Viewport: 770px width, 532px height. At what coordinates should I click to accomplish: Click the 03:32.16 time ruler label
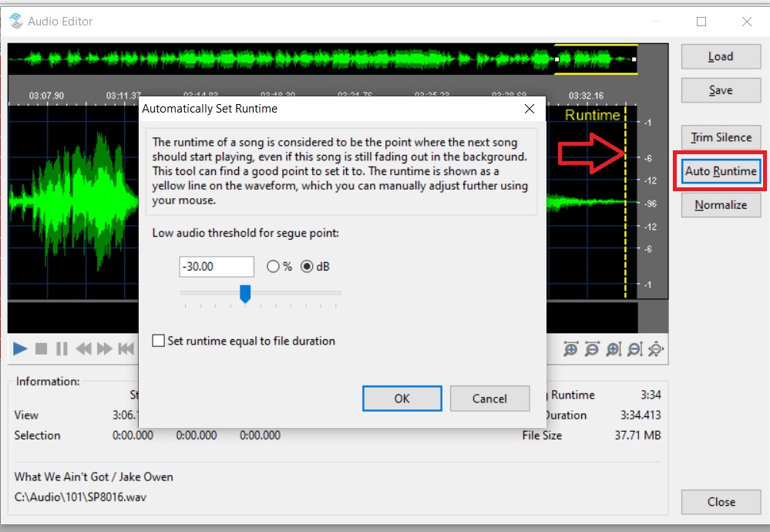(586, 96)
